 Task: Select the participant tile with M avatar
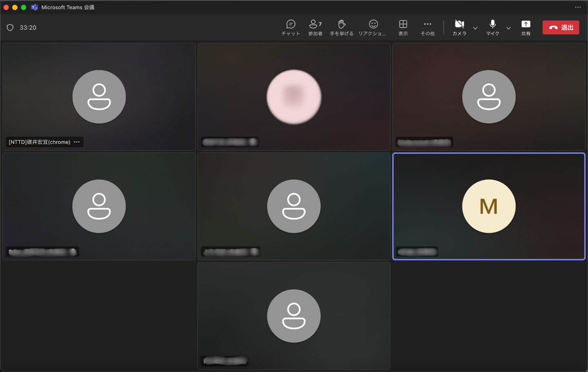[488, 206]
